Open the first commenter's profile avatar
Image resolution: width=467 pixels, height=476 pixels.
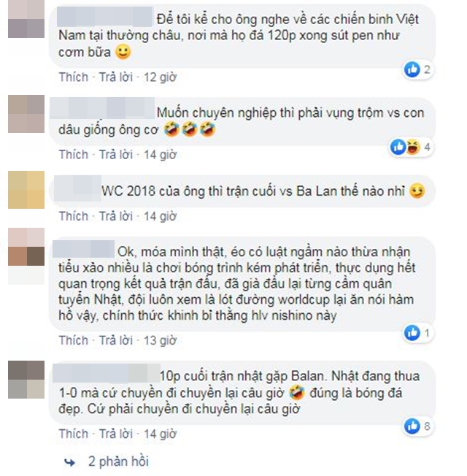(x=26, y=19)
